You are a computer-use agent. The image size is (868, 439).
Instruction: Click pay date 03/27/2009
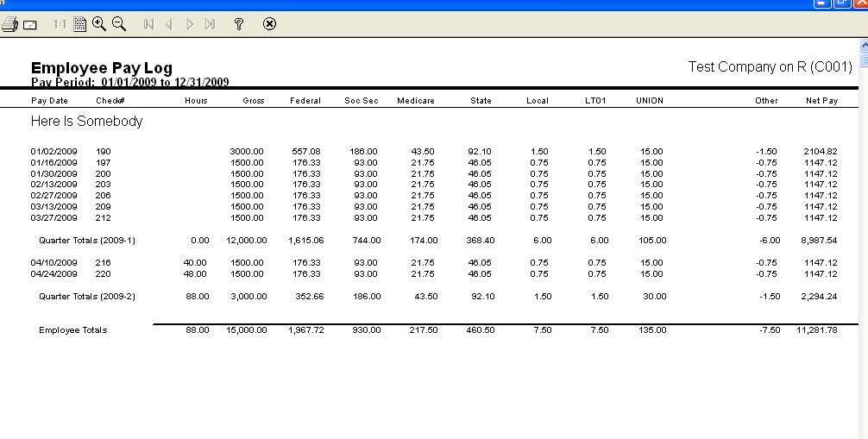click(x=53, y=218)
